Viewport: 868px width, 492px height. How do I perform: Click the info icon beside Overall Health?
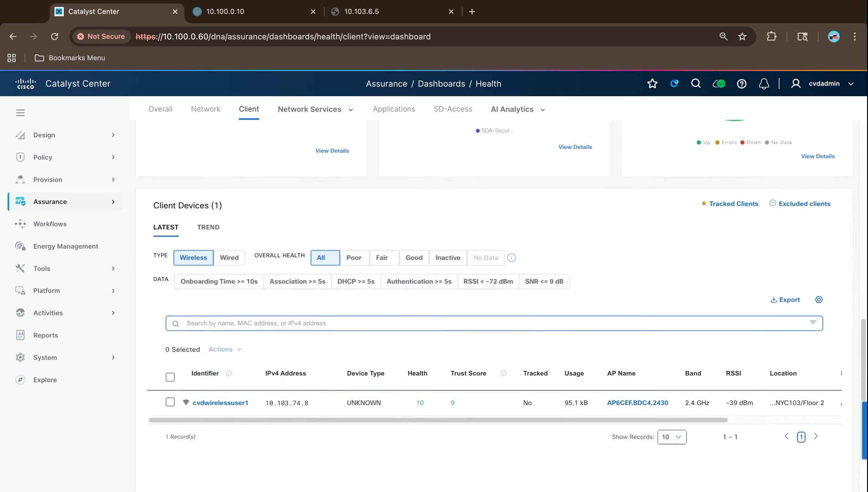tap(511, 258)
